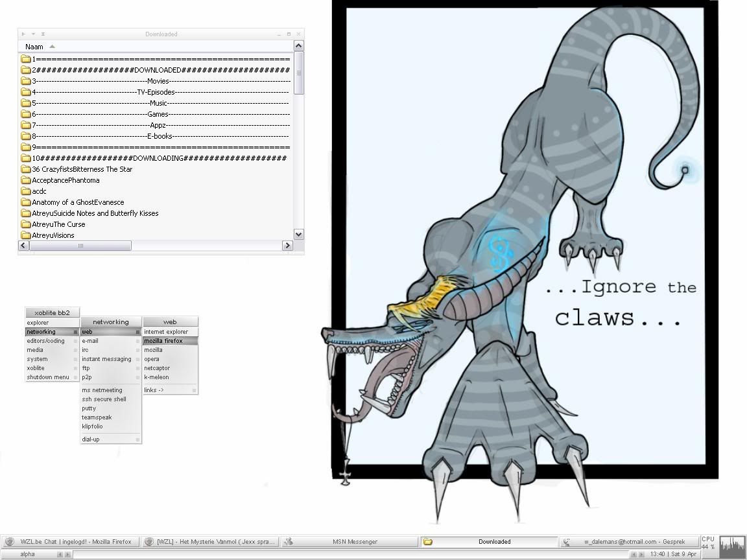
Task: Click folder icon beside AtreyuThe Curse
Action: click(x=26, y=224)
